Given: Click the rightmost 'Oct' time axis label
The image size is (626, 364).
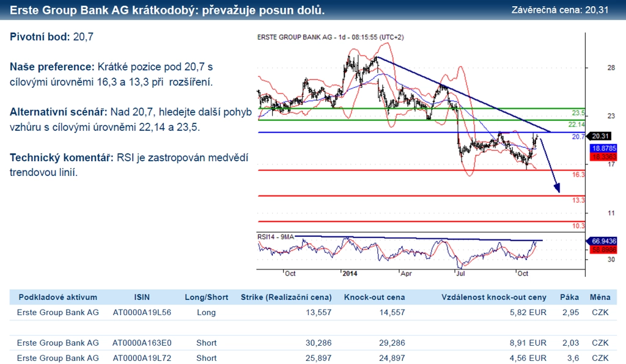Looking at the screenshot, I should (x=523, y=274).
